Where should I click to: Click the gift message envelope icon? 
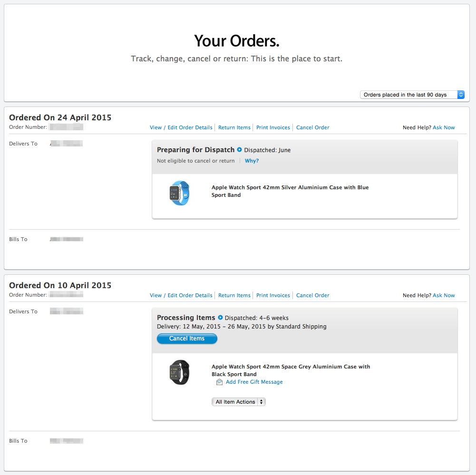(x=219, y=382)
